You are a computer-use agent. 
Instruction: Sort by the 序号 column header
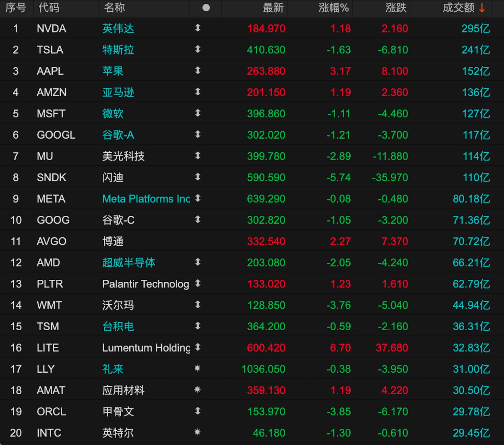16,8
